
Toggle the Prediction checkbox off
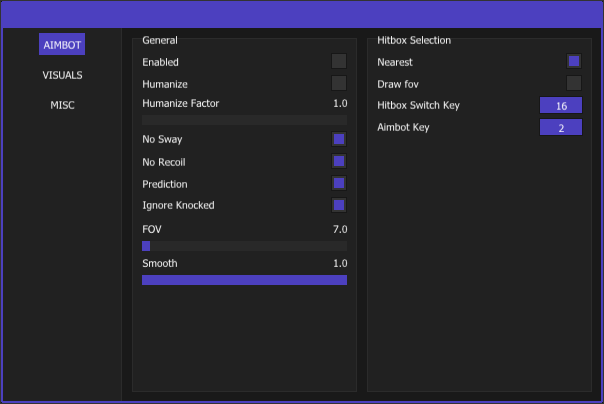click(x=339, y=183)
